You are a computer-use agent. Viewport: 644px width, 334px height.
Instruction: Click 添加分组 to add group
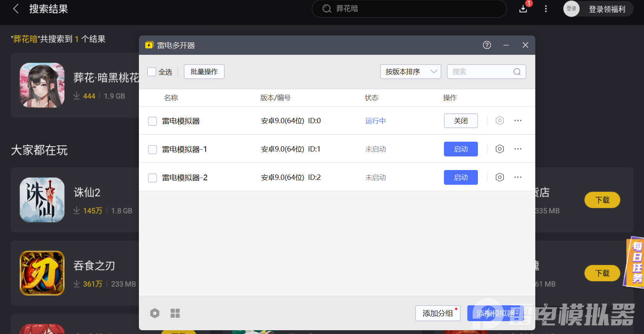(438, 313)
